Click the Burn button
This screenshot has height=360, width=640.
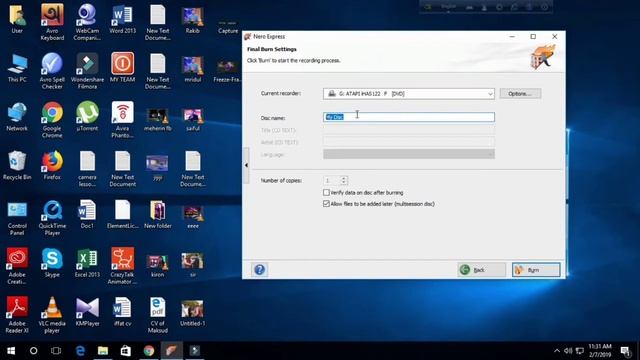coord(536,270)
